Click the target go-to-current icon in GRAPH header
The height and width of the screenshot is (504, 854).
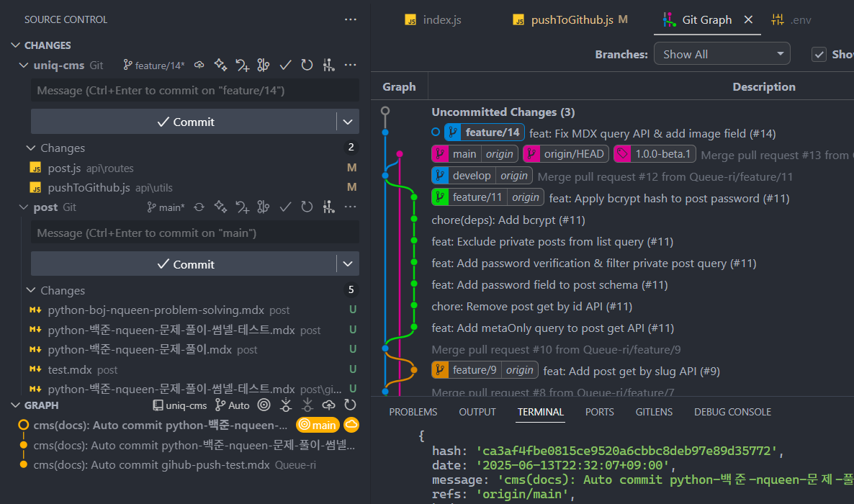[264, 405]
